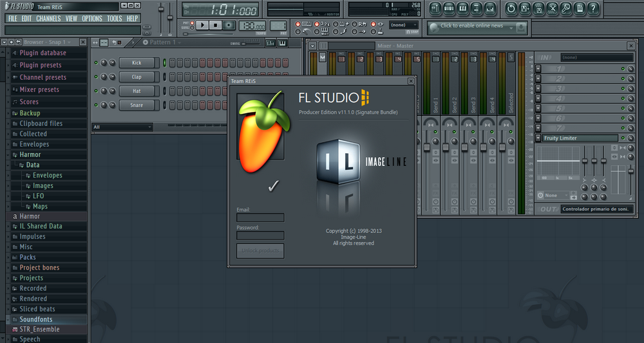The width and height of the screenshot is (644, 343).
Task: Open the magnifier search tool icon
Action: (566, 8)
